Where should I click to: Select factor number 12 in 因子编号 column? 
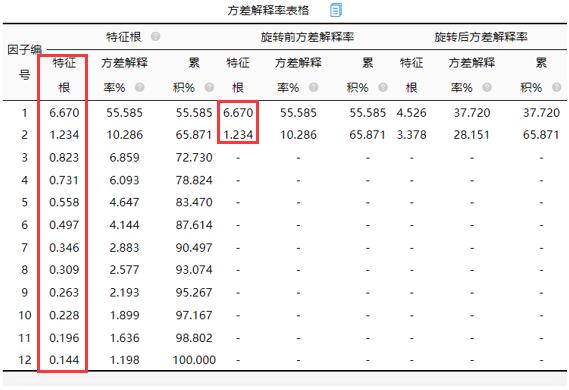point(25,360)
